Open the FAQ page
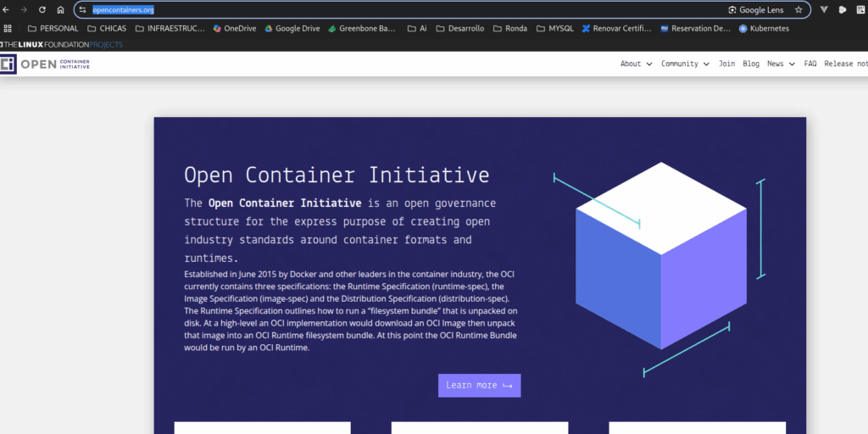Viewport: 868px width, 434px height. [x=810, y=64]
